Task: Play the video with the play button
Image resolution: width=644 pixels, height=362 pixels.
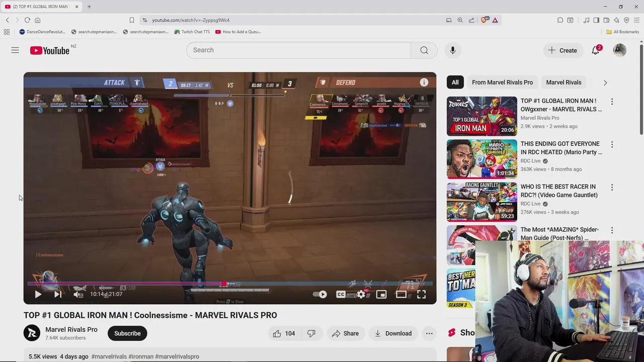Action: (38, 295)
